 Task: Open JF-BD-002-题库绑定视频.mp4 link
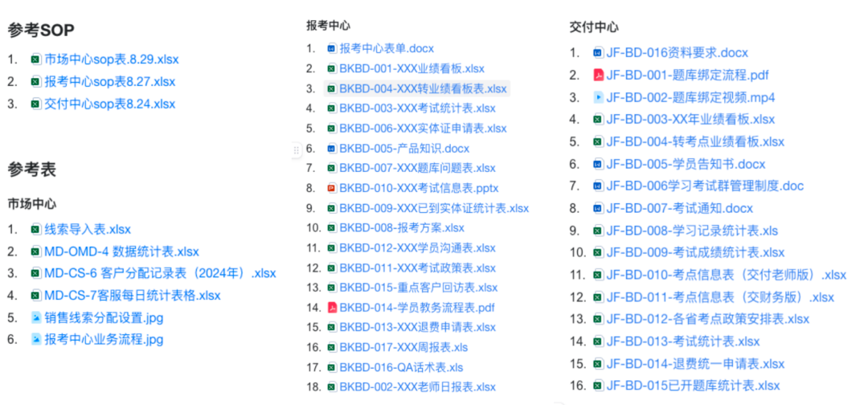pos(690,97)
